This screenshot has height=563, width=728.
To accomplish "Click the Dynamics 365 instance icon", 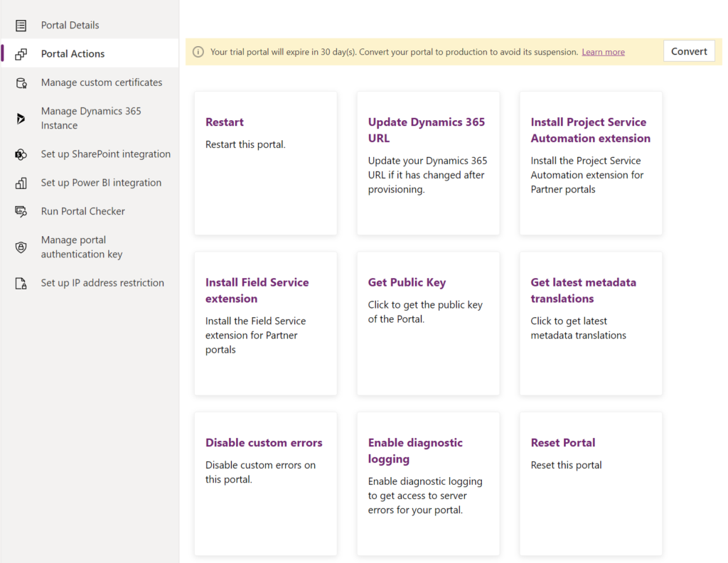I will (x=21, y=118).
